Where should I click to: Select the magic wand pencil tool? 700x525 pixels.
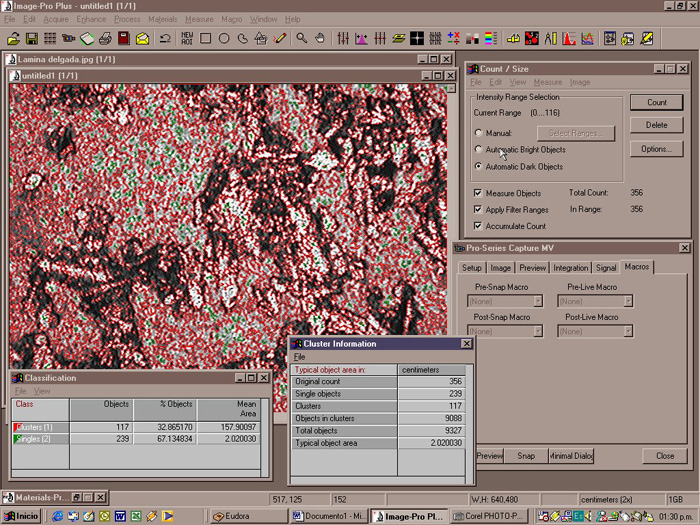click(x=280, y=39)
